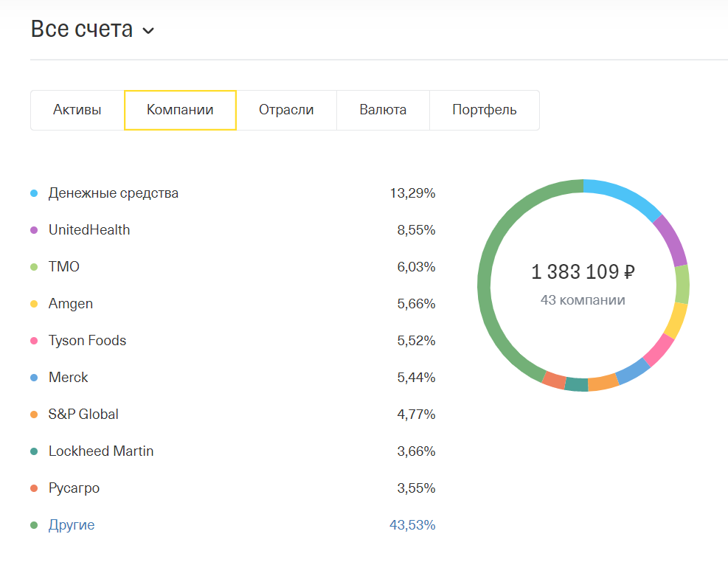
Task: Open the Отрасли tab
Action: click(x=286, y=110)
